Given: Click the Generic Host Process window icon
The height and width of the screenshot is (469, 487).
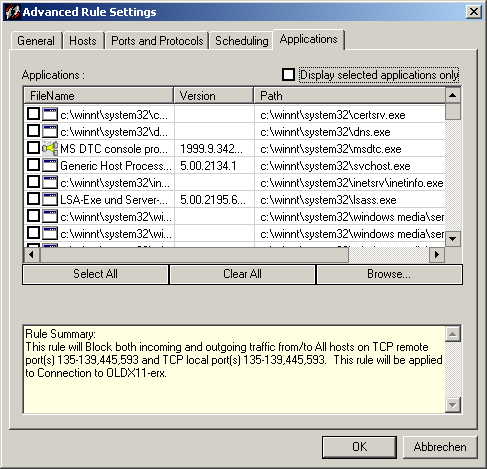Looking at the screenshot, I should point(50,165).
